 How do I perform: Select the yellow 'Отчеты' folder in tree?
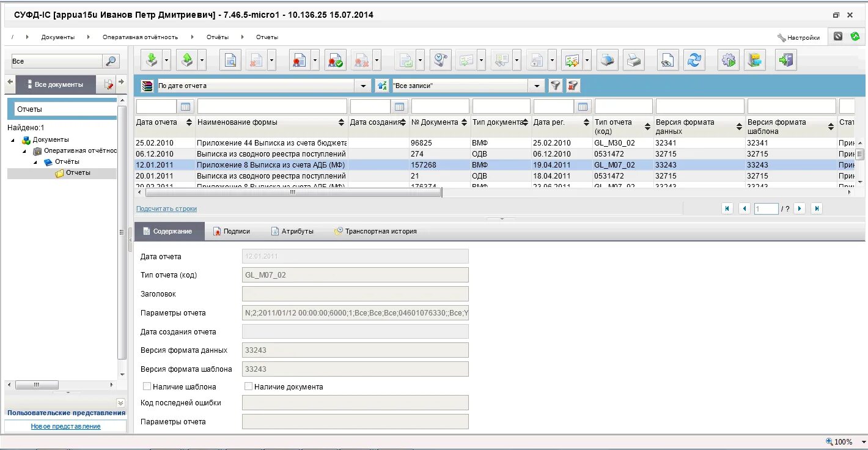(x=73, y=173)
